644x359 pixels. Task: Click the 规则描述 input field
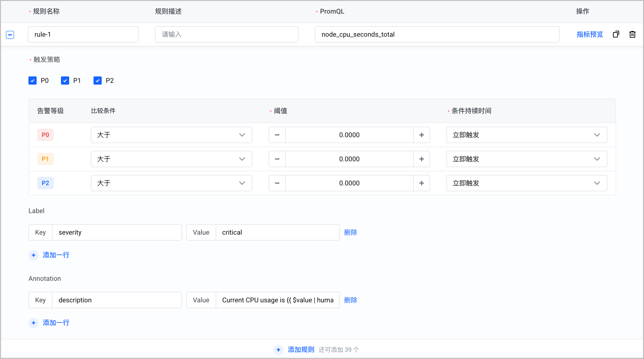(226, 34)
